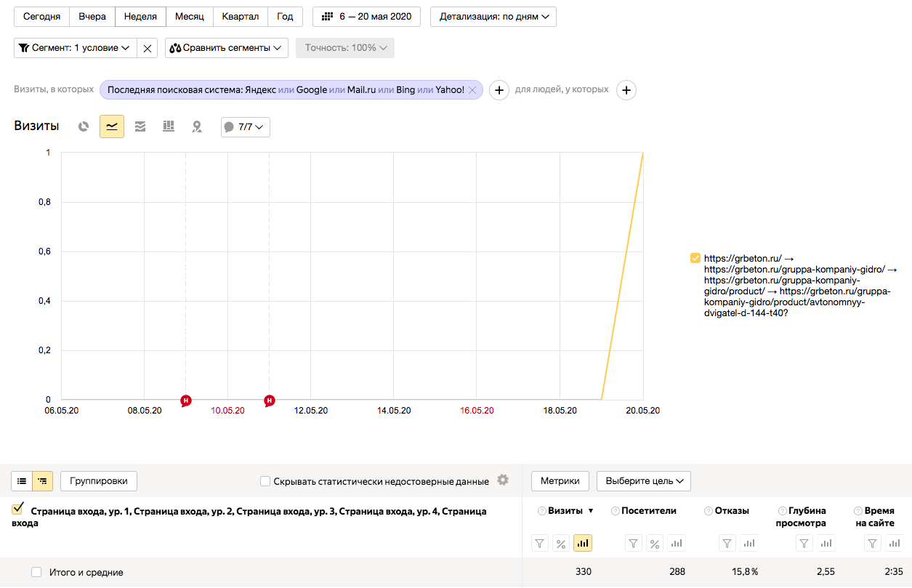This screenshot has width=912, height=588.
Task: Check the Итого и средние row checkbox
Action: [36, 573]
